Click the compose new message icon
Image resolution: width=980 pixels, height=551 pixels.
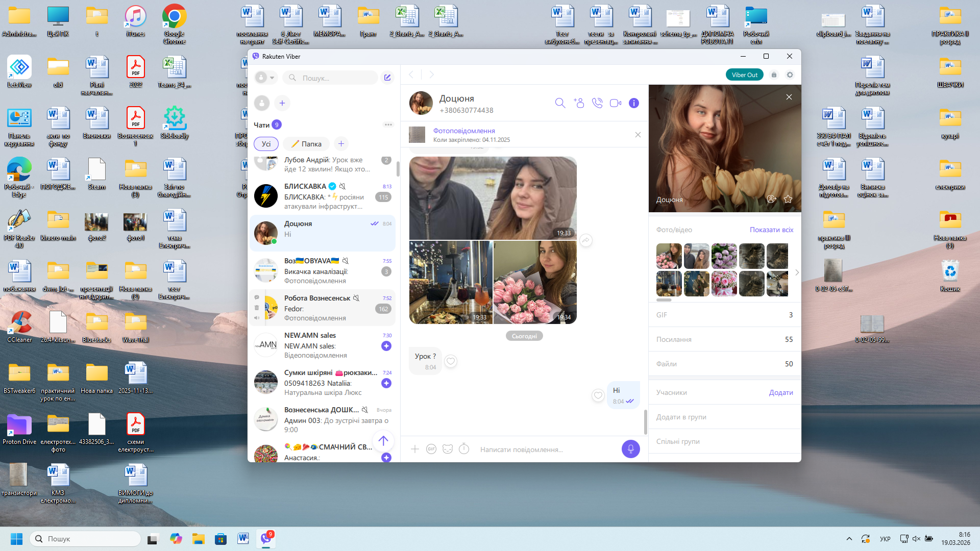click(387, 78)
